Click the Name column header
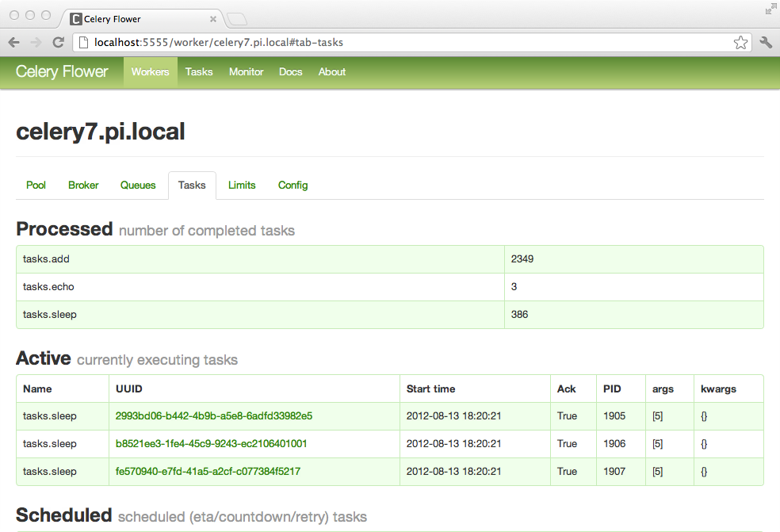This screenshot has height=532, width=780. tap(37, 389)
